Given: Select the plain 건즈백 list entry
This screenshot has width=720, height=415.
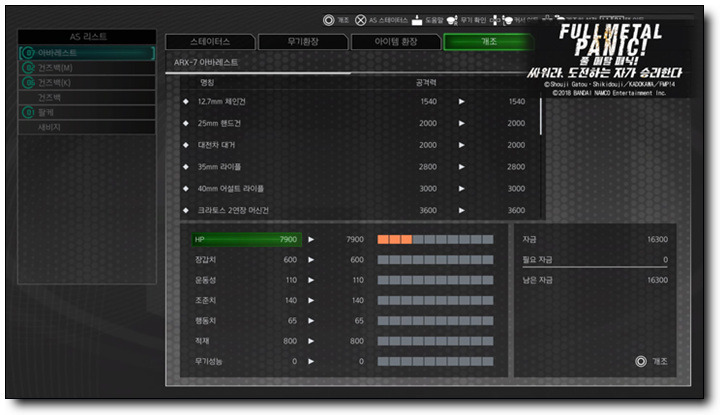Looking at the screenshot, I should tap(87, 97).
